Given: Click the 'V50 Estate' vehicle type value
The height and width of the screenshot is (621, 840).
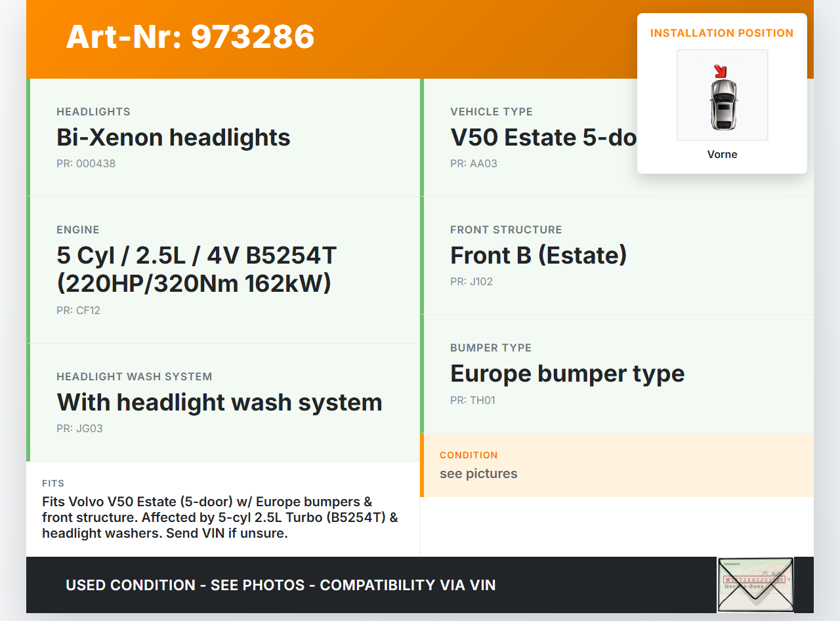Looking at the screenshot, I should (543, 138).
